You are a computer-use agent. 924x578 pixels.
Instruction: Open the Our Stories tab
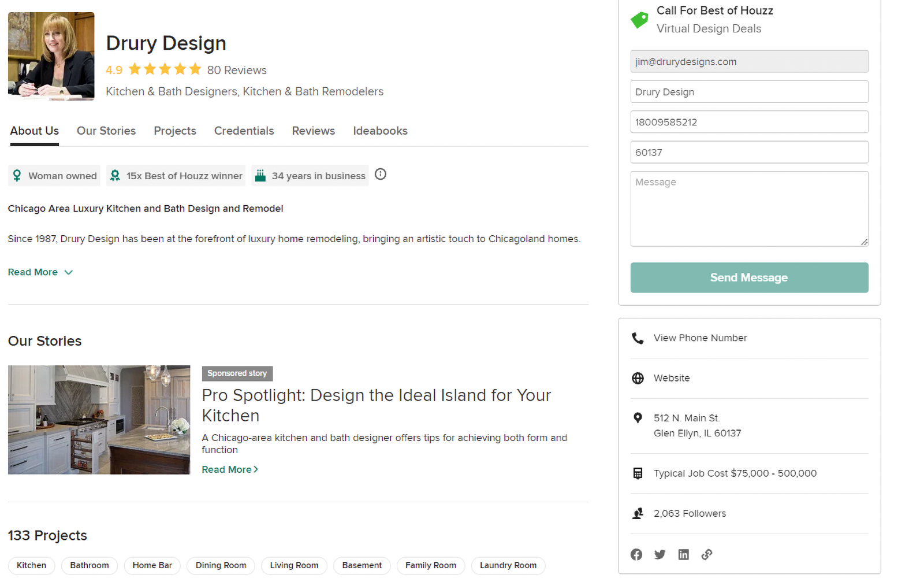click(106, 131)
